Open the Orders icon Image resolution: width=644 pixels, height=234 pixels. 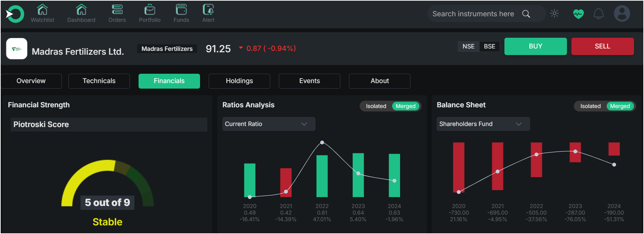117,9
